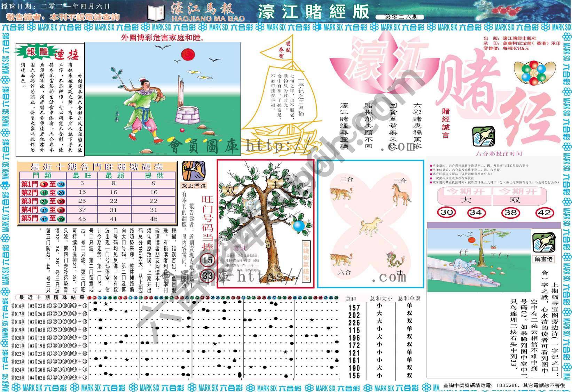Screen dimensions: 572x392
Task: Click the 第3門 row label
Action: (43, 201)
